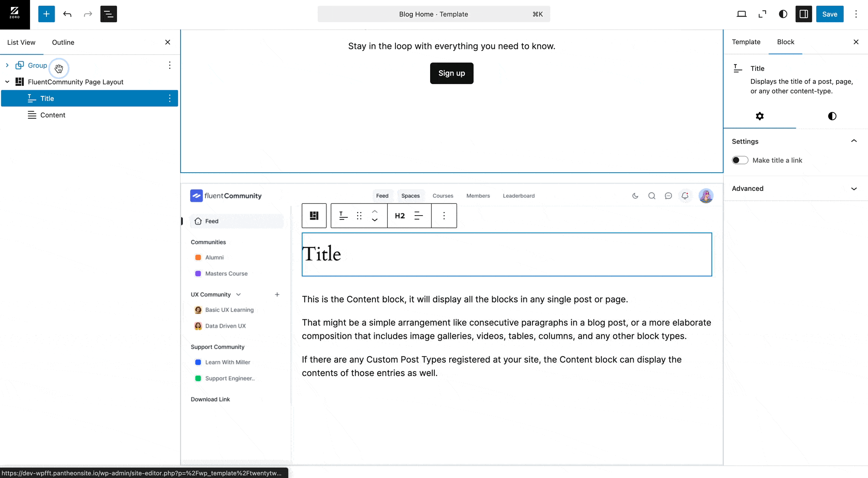
Task: Toggle the document overview list view
Action: pos(108,14)
